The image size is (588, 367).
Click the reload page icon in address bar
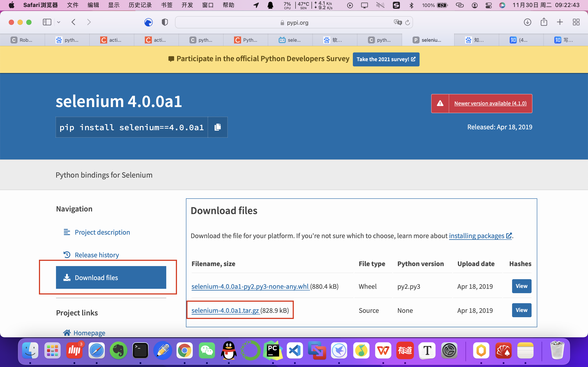tap(408, 23)
